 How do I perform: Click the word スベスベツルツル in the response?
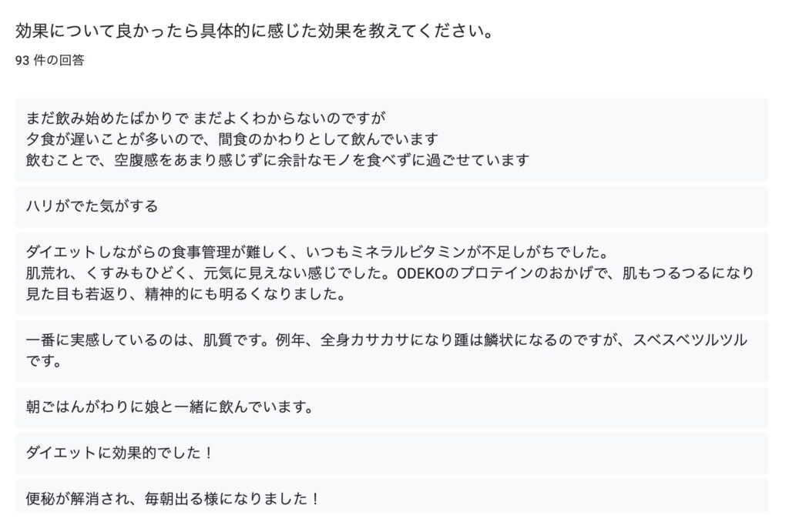(690, 340)
